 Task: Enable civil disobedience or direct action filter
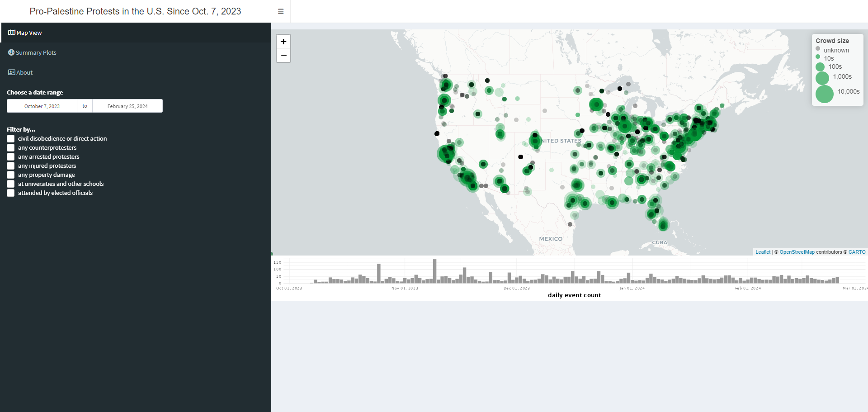point(11,139)
